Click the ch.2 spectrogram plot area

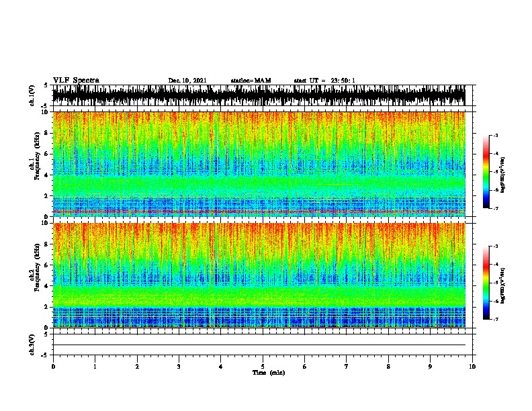(259, 275)
